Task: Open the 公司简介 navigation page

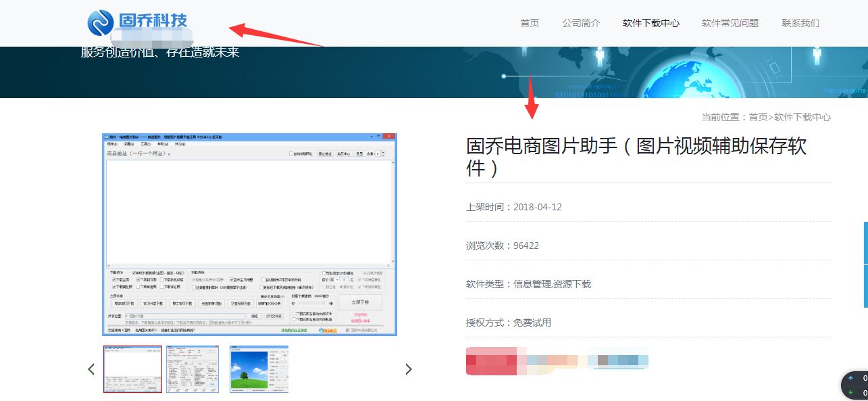Action: point(581,23)
